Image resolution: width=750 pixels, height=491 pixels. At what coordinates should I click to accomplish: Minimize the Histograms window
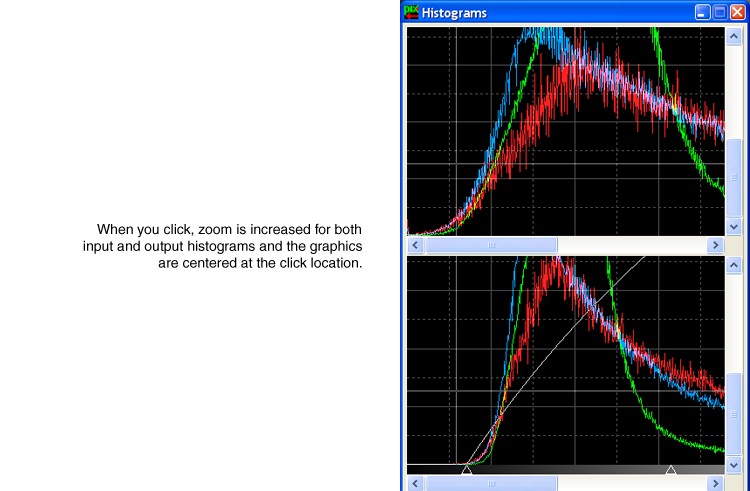[702, 12]
